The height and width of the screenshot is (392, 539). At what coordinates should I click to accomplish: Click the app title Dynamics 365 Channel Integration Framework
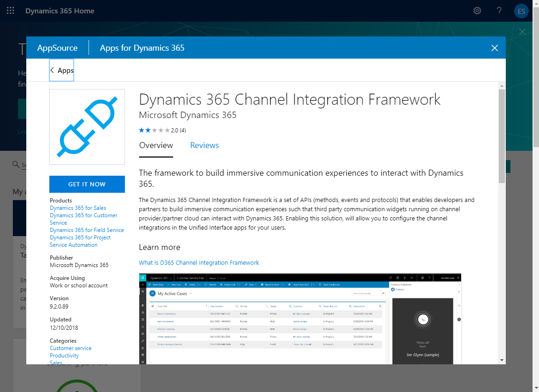[x=290, y=100]
